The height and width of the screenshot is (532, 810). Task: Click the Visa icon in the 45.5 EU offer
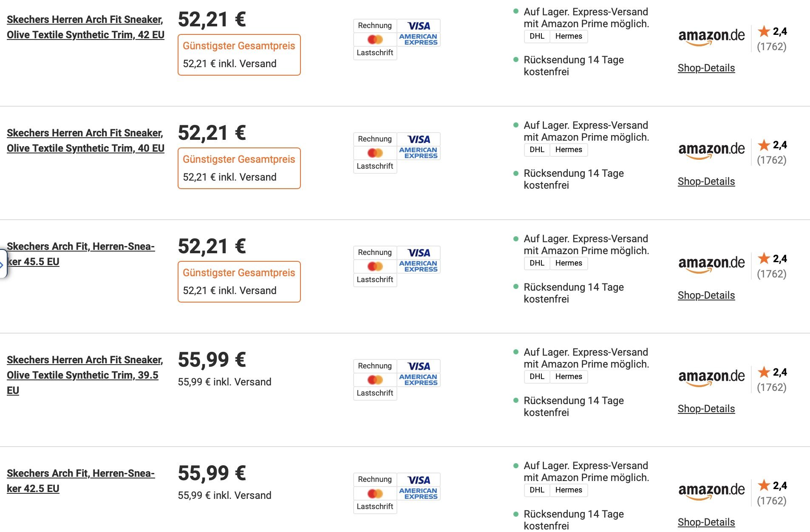pyautogui.click(x=419, y=253)
